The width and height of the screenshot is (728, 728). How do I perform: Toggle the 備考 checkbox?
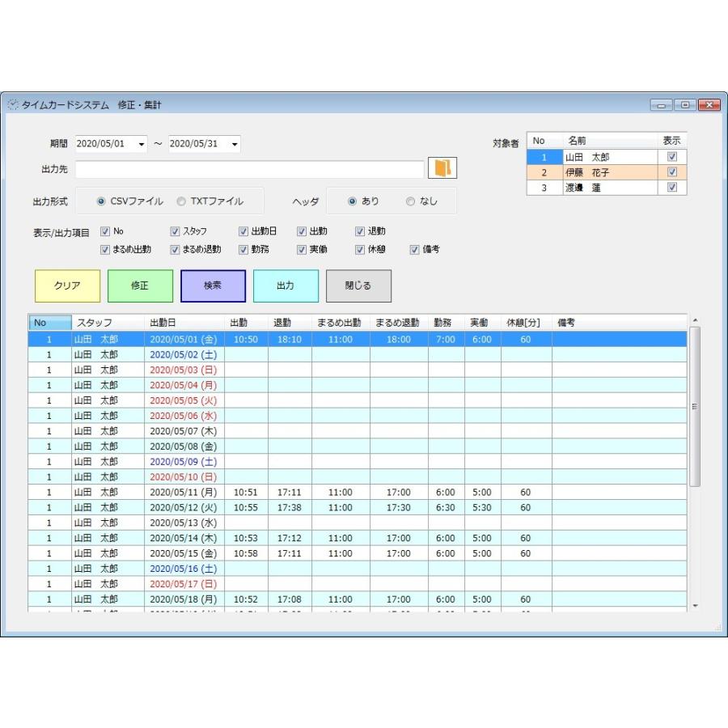click(x=415, y=250)
